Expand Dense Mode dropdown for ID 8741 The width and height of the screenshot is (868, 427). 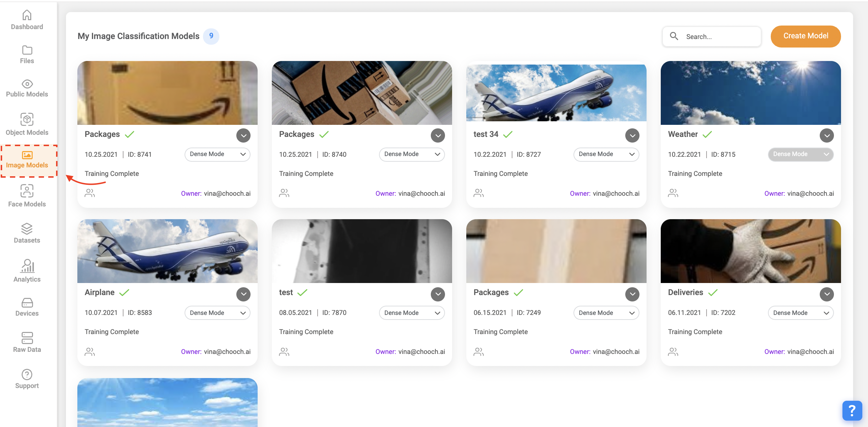click(x=217, y=154)
